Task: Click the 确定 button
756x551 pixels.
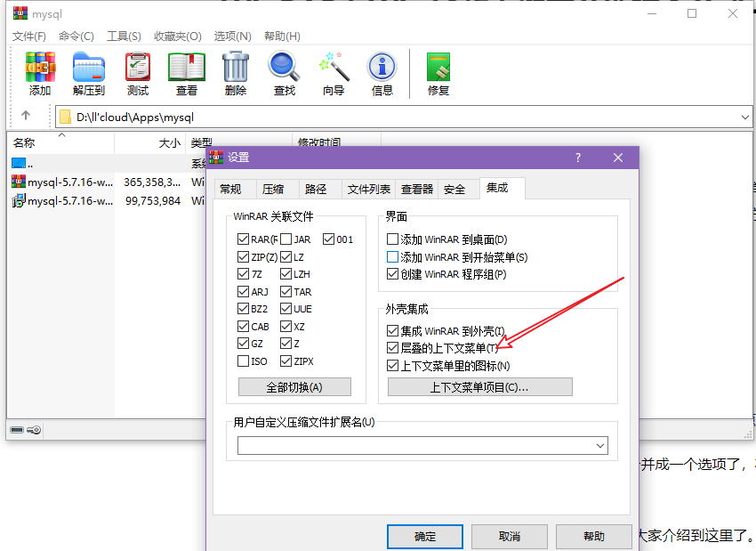Action: tap(425, 536)
